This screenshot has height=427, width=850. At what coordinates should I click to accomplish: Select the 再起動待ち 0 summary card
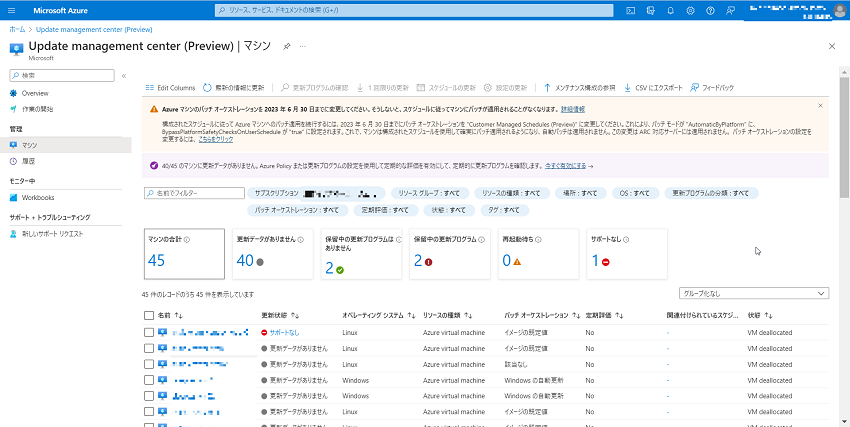pyautogui.click(x=538, y=254)
